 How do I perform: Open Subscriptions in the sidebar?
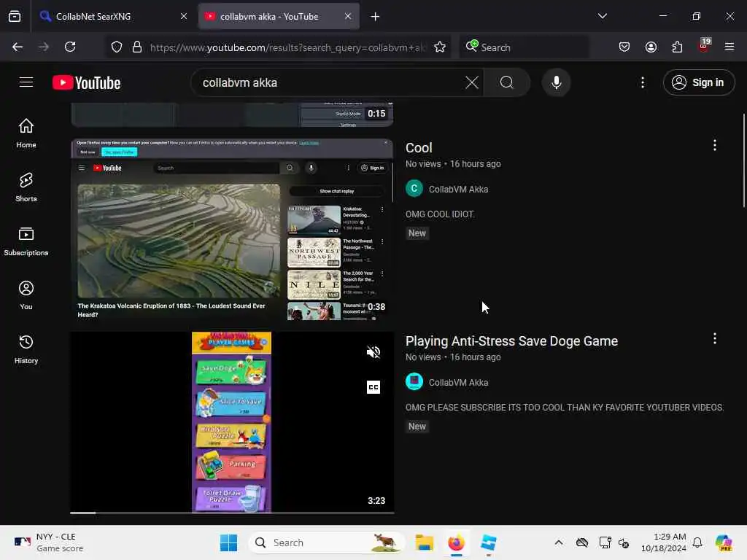(26, 241)
